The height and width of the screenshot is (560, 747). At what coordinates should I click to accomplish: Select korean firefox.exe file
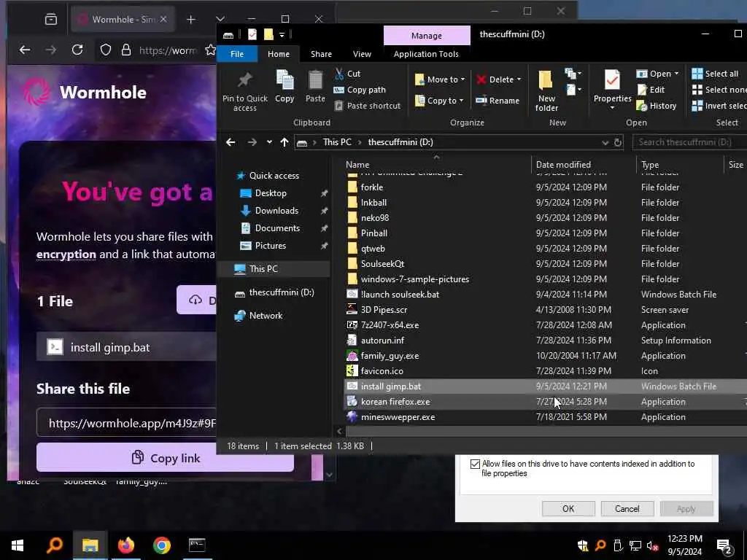coord(395,402)
